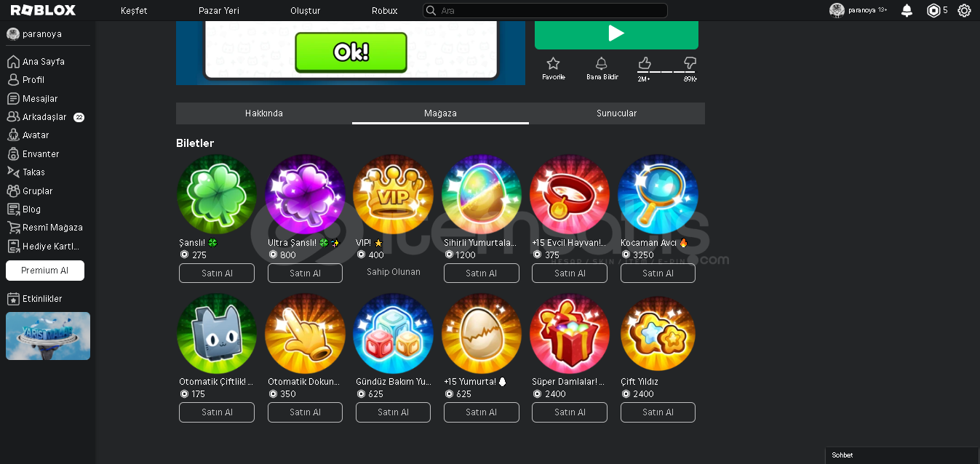Open the event thumbnail under Etkinlikler

pyautogui.click(x=48, y=336)
